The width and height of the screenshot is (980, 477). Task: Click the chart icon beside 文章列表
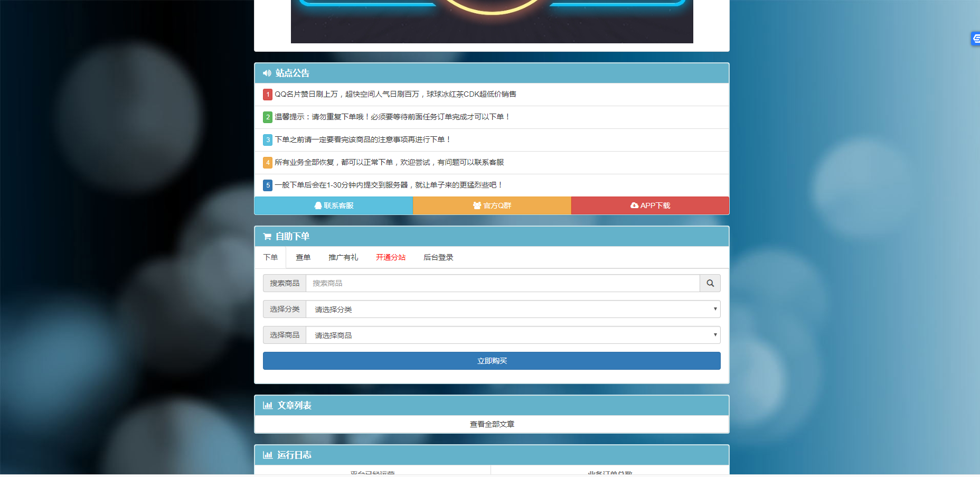[268, 406]
